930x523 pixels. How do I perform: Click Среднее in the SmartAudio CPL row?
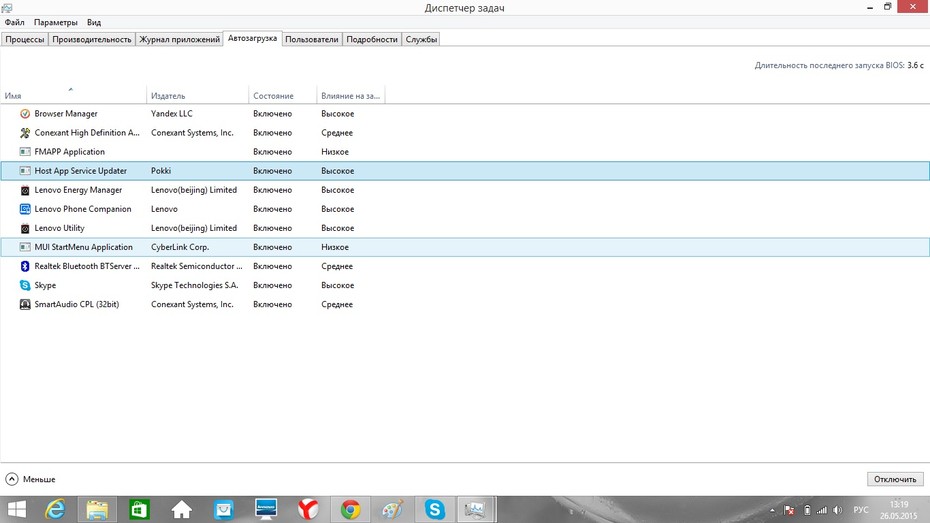click(x=337, y=304)
